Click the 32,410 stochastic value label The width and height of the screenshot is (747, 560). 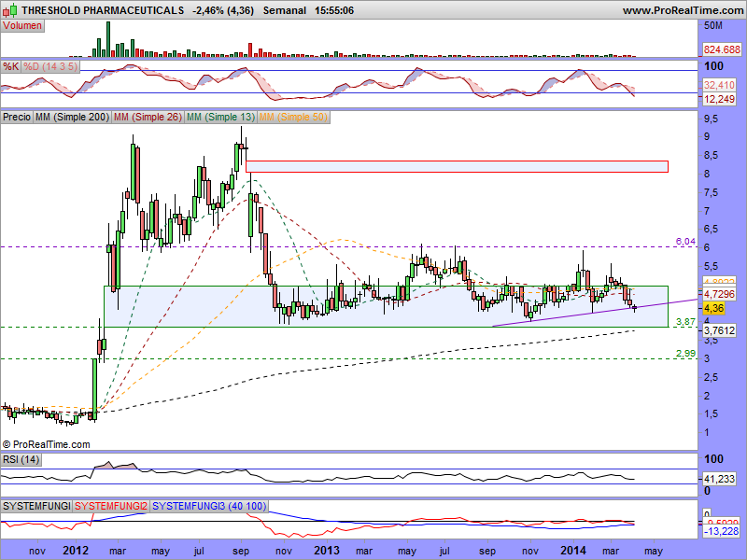pyautogui.click(x=719, y=86)
